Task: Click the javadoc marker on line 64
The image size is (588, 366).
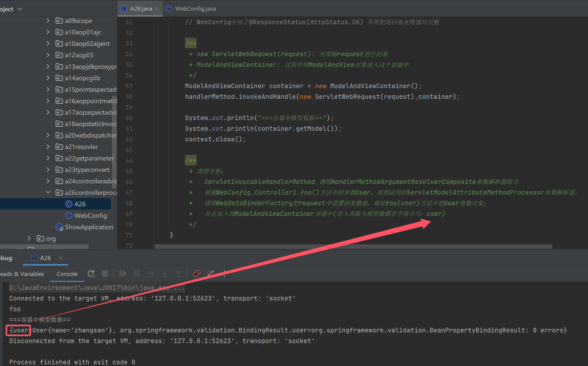Action: tap(191, 160)
